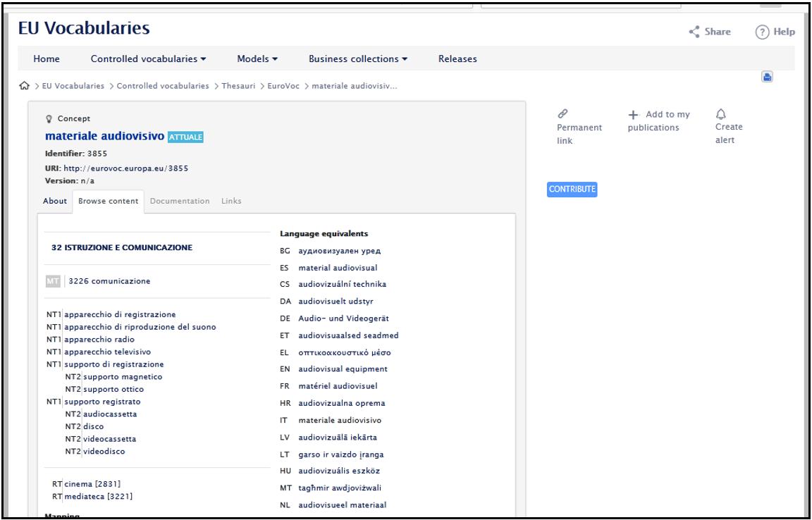Click Lithuanian equivalent garso ir vaizdo įranga
Screen dimensions: 812x520
click(x=340, y=454)
